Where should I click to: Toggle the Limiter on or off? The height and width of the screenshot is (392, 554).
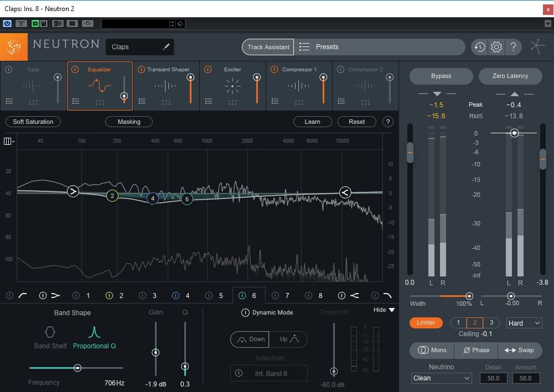click(426, 323)
